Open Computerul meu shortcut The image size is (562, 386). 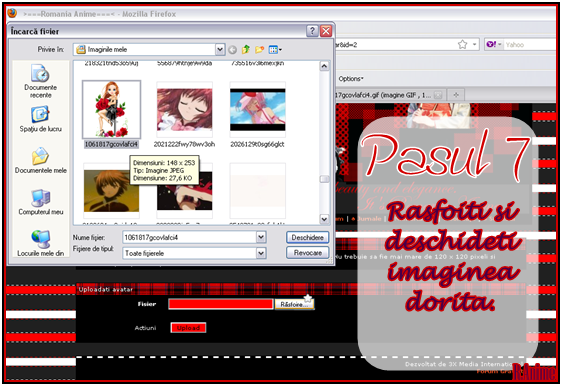[x=41, y=202]
